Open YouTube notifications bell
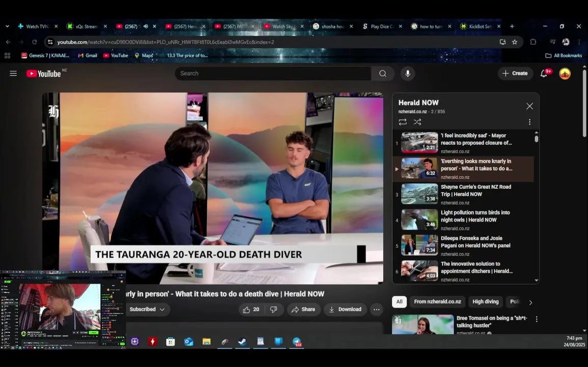This screenshot has height=367, width=588. point(544,73)
